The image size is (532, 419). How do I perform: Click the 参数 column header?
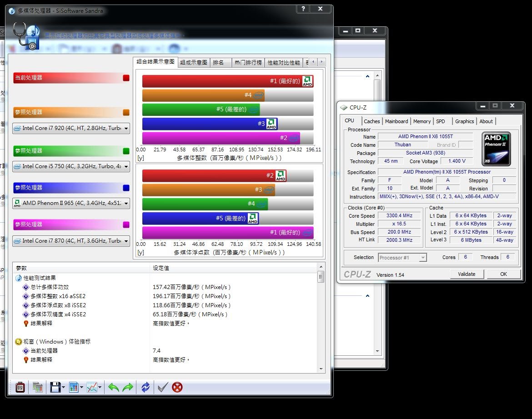[81, 268]
